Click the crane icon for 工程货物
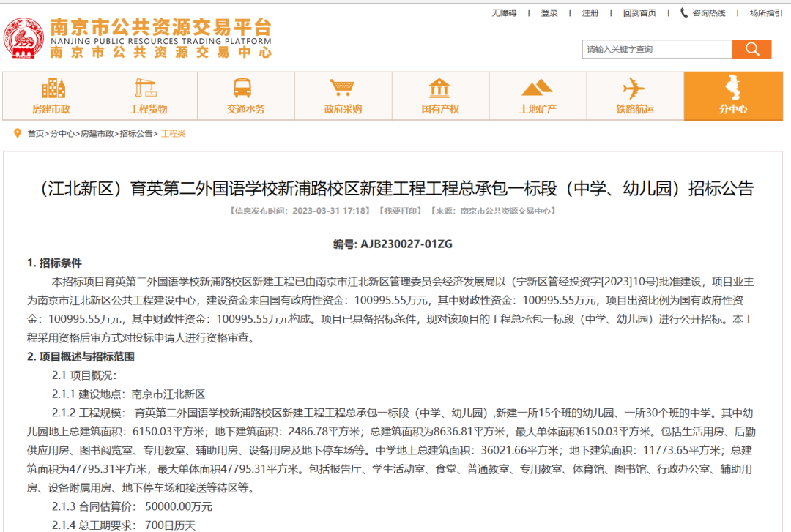This screenshot has width=791, height=532. coord(148,89)
